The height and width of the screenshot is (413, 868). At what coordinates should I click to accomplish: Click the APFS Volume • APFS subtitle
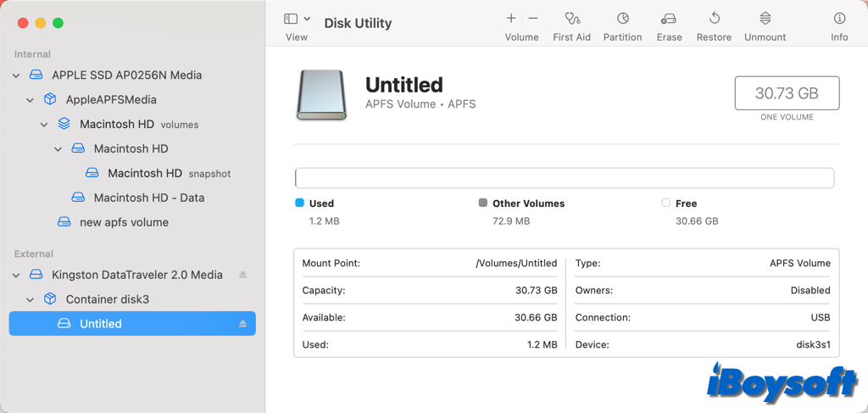(x=420, y=104)
